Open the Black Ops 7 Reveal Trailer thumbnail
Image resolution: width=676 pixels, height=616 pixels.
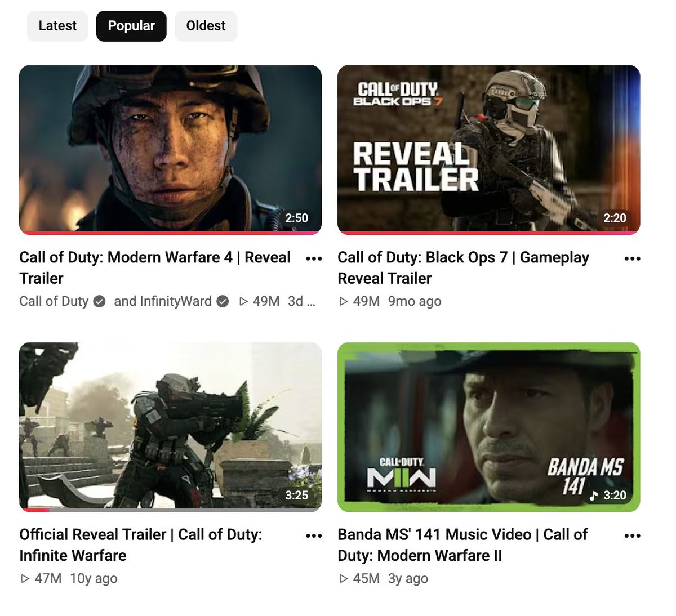pos(488,150)
